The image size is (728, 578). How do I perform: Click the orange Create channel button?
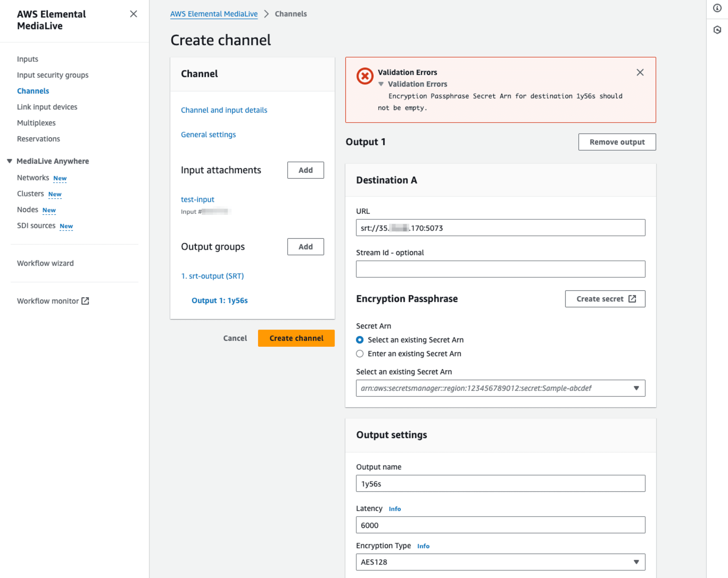pos(296,338)
